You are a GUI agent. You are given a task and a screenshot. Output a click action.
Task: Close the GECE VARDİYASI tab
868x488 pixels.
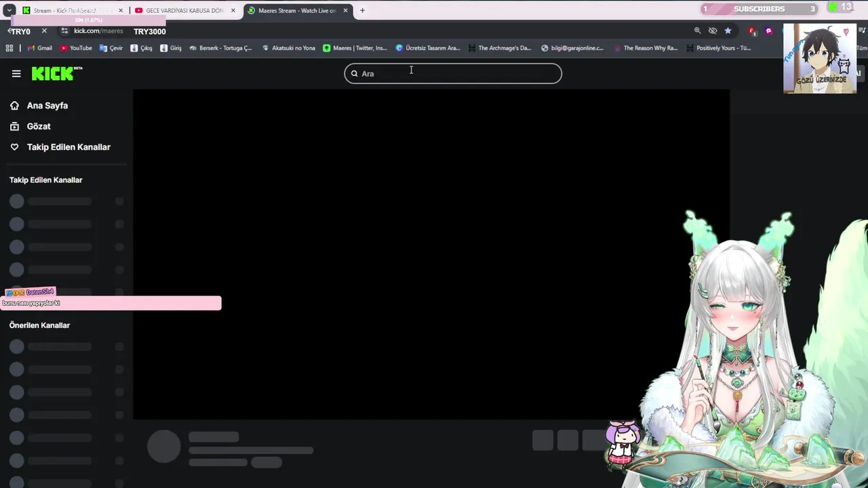pos(233,11)
